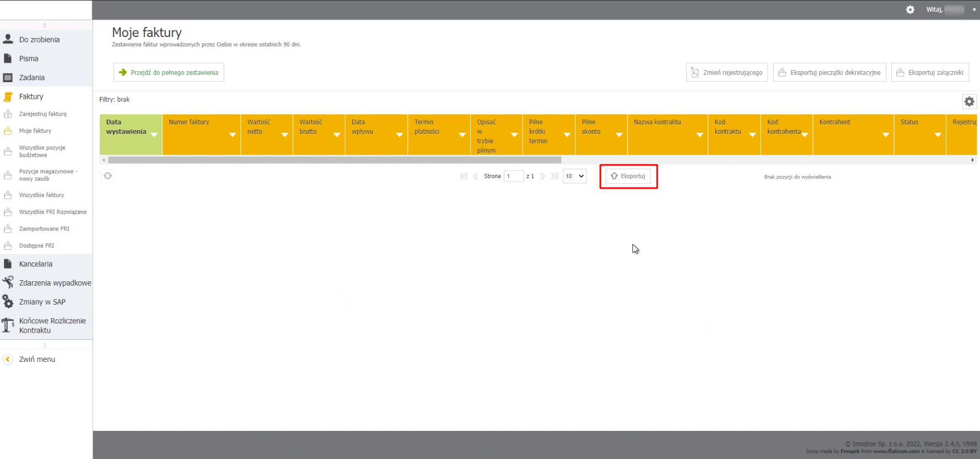
Task: Go to next page icon
Action: (x=543, y=177)
